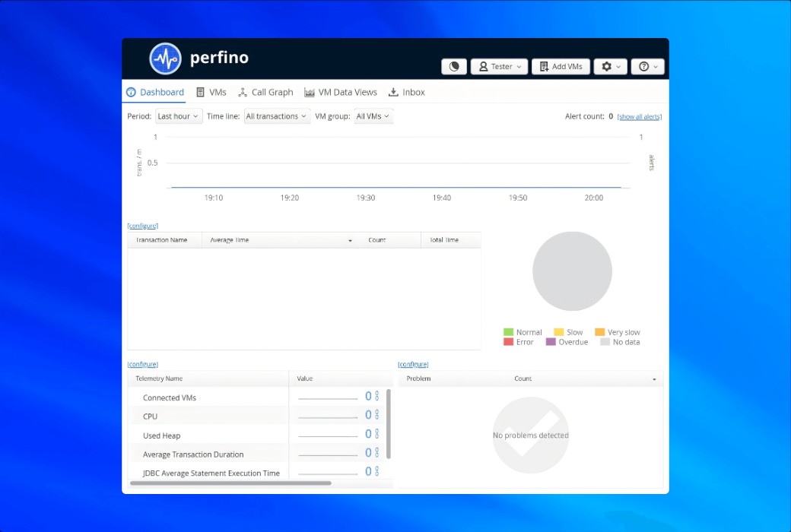Click the Average Time sort arrow
Screen dimensions: 791x532
tap(350, 240)
